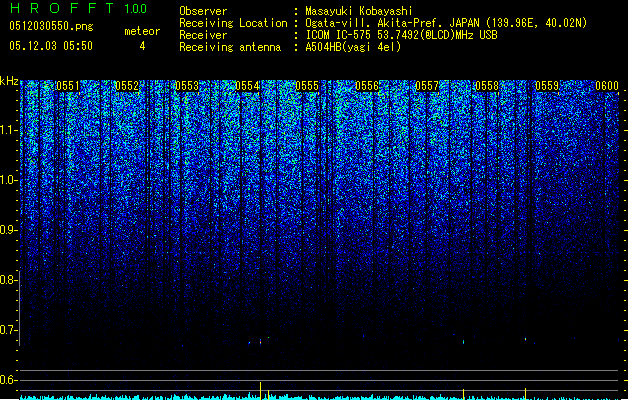Click the meteor echo dot near 0559
Image resolution: width=629 pixels, height=400 pixels.
pyautogui.click(x=526, y=339)
